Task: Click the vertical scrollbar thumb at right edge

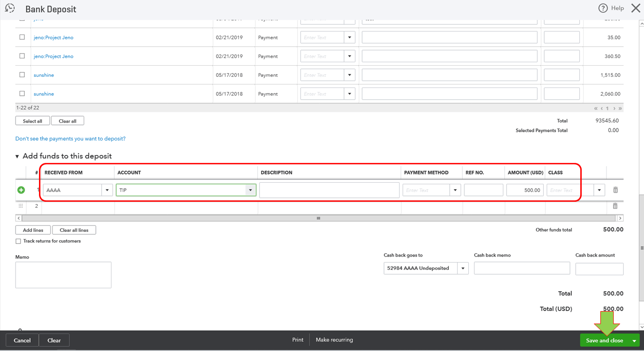Action: (641, 248)
